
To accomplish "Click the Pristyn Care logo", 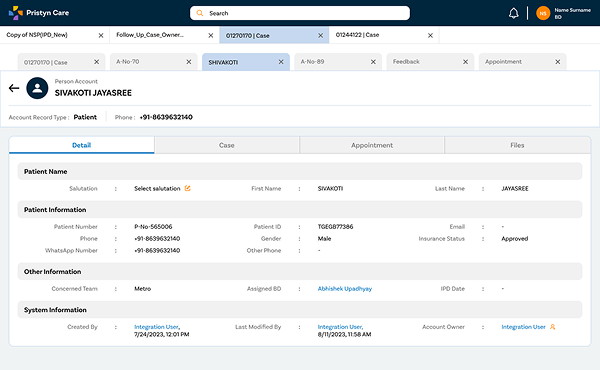I will click(x=39, y=13).
